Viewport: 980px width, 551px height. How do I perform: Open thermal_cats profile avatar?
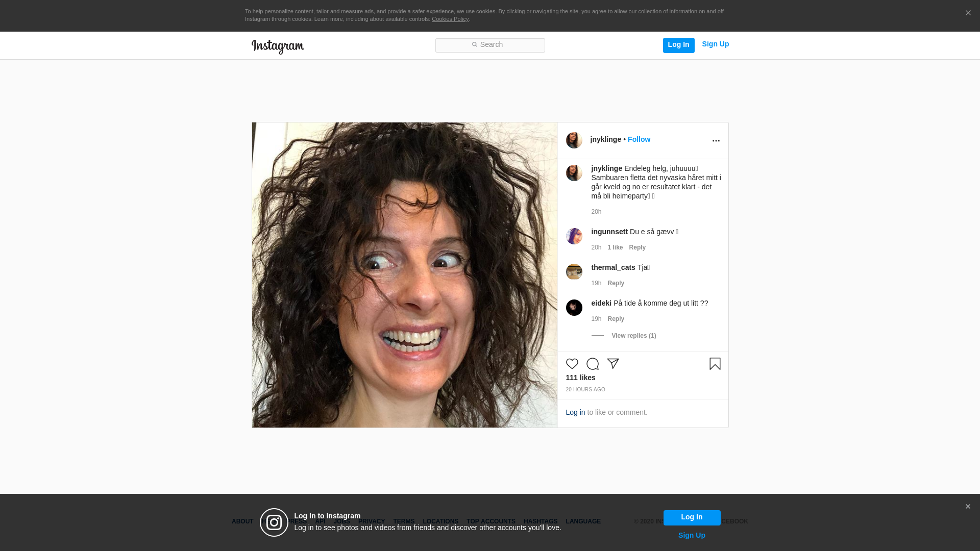click(x=574, y=272)
